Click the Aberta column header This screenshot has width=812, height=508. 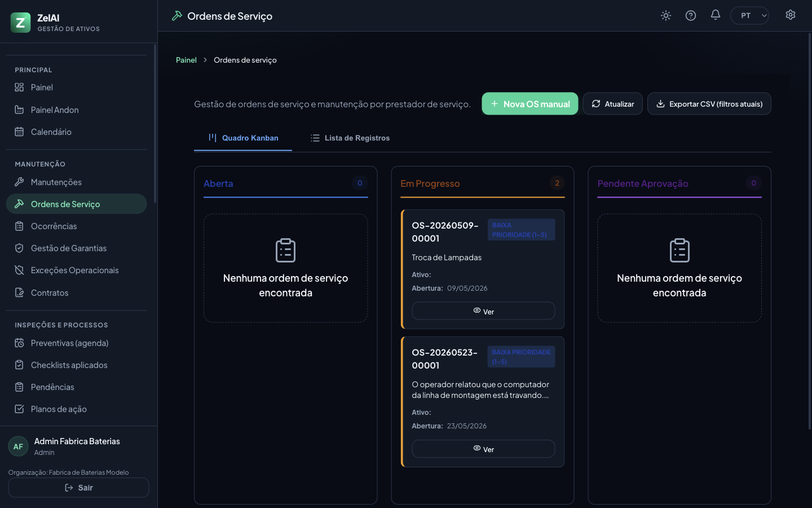point(218,183)
